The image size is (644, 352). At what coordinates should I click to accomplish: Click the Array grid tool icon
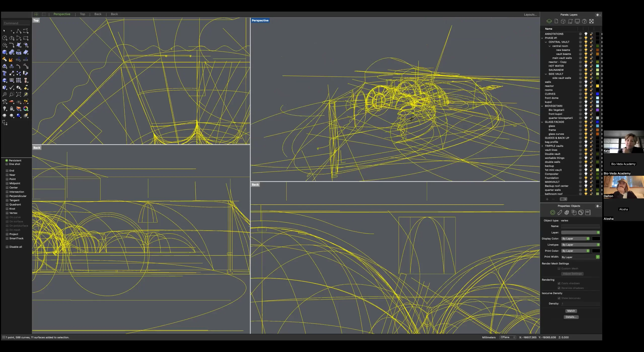[19, 80]
